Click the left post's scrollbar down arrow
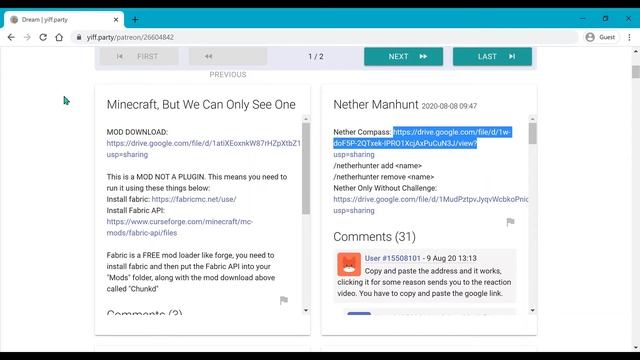640x360 pixels. click(x=306, y=311)
